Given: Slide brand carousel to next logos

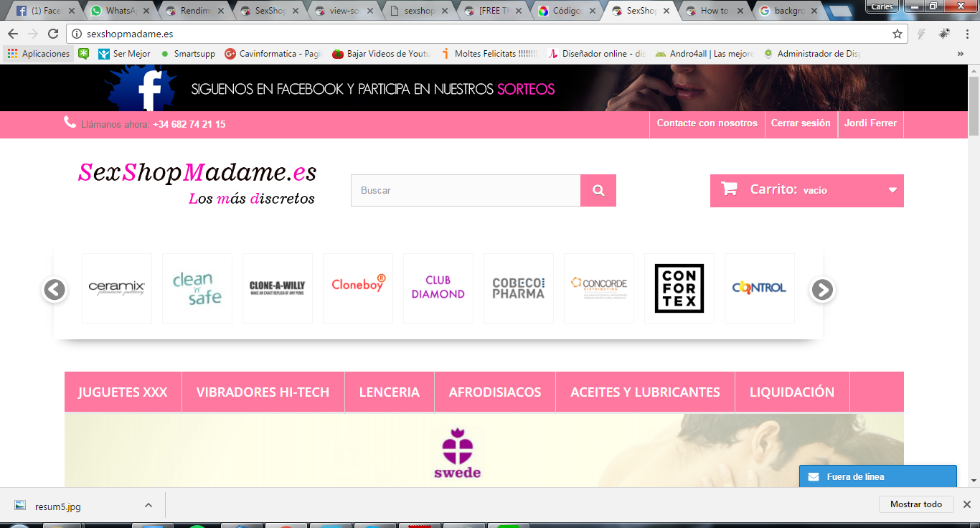Looking at the screenshot, I should coord(822,289).
